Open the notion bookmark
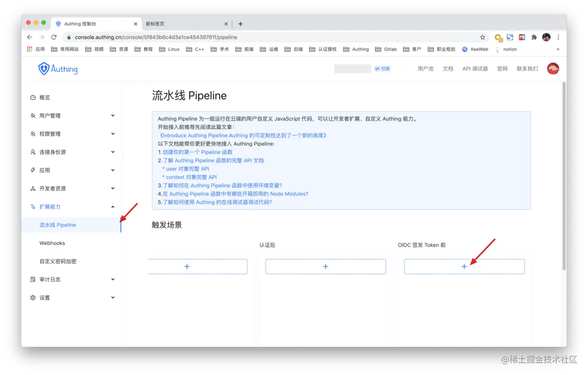This screenshot has height=375, width=588. (x=506, y=49)
